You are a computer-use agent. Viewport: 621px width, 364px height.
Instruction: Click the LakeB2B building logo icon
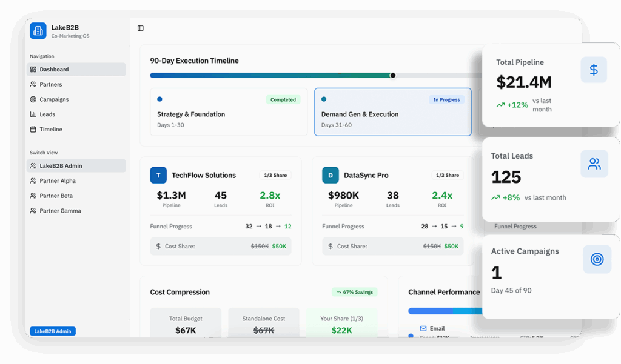tap(38, 31)
